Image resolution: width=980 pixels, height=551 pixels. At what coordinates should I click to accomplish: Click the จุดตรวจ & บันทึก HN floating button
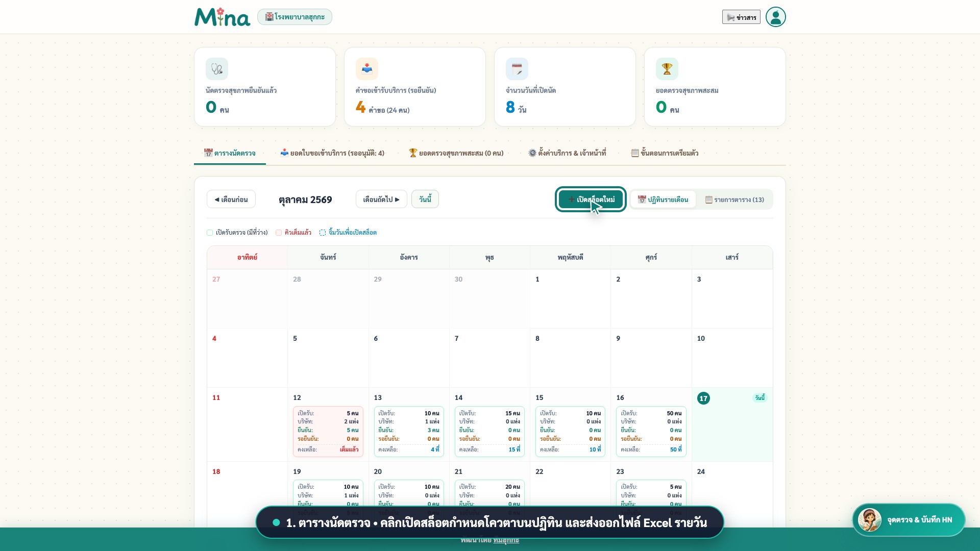[909, 520]
